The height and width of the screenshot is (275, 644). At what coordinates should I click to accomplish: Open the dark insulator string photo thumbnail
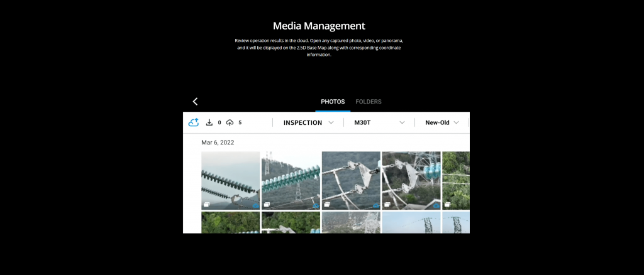[x=230, y=180]
